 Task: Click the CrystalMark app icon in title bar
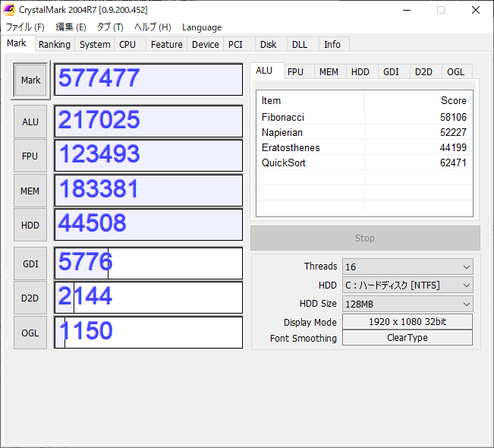pos(9,10)
